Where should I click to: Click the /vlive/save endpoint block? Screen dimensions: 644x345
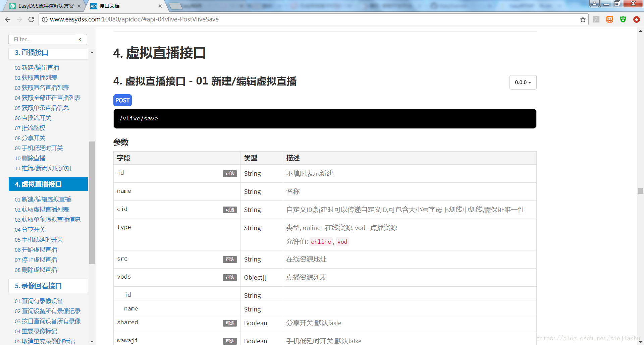pos(325,119)
